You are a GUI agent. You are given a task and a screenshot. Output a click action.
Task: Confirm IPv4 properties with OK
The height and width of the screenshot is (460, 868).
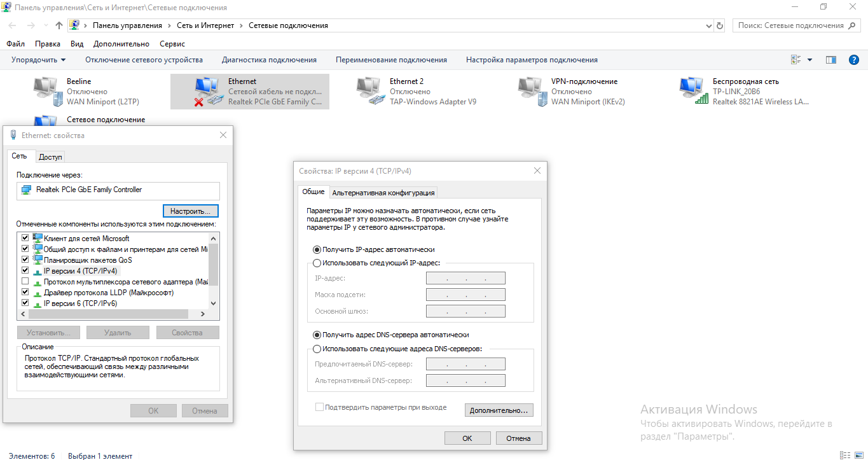[x=467, y=438]
